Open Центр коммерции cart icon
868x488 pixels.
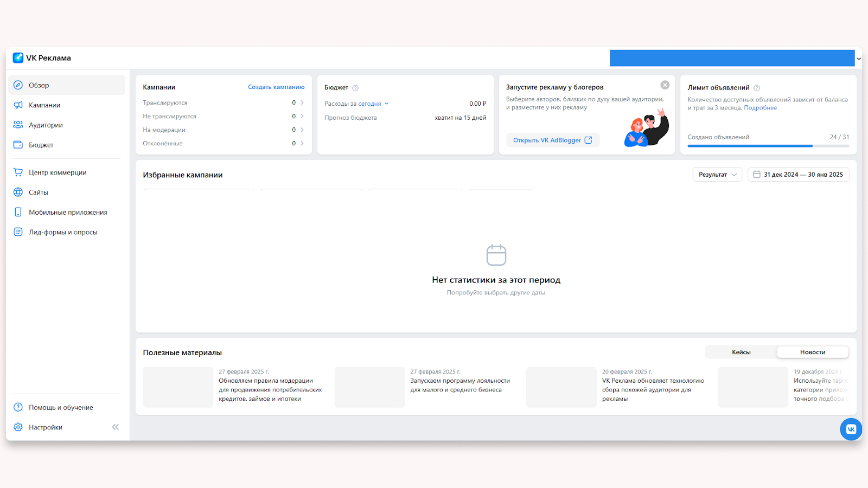coord(18,172)
